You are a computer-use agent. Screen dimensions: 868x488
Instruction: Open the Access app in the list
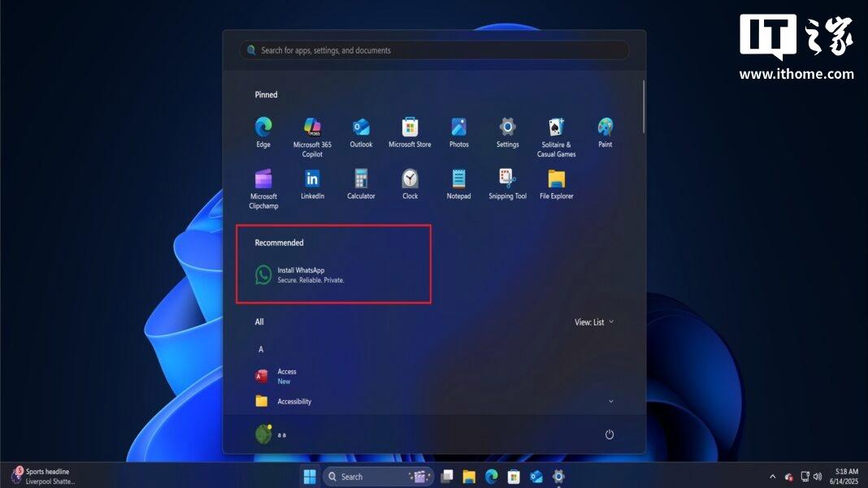tap(276, 376)
